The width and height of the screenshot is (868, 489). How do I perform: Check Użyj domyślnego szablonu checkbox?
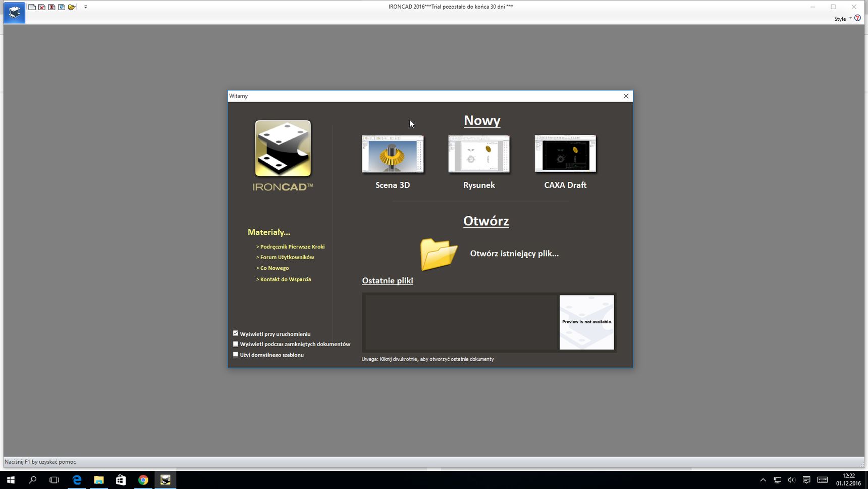(x=235, y=355)
